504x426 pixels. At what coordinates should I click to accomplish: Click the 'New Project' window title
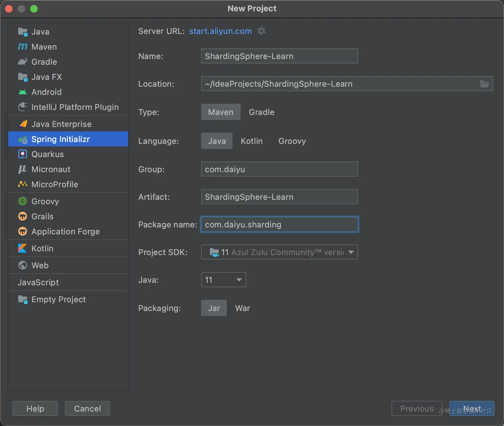[252, 9]
